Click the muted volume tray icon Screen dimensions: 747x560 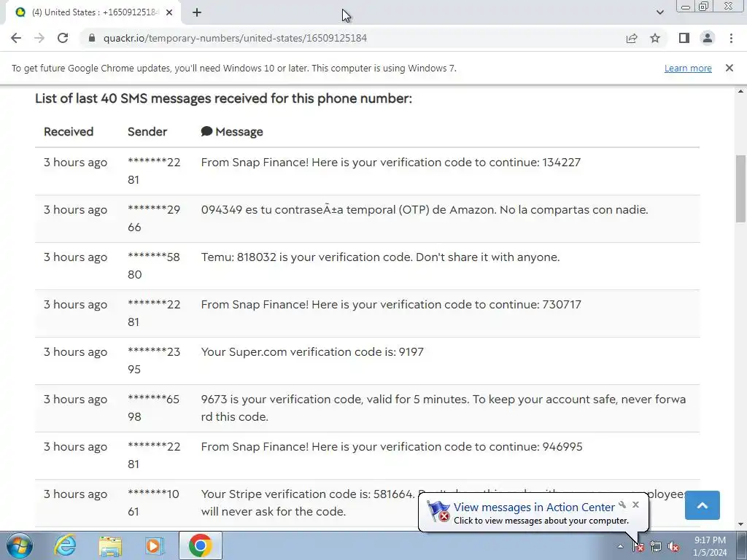tap(673, 547)
